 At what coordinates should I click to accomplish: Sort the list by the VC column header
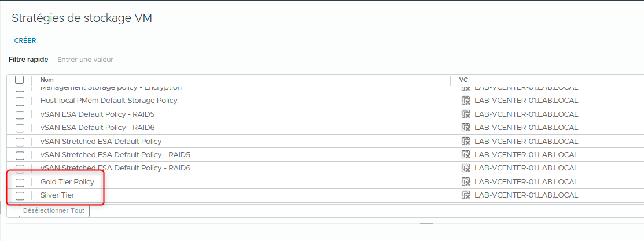[x=463, y=80]
